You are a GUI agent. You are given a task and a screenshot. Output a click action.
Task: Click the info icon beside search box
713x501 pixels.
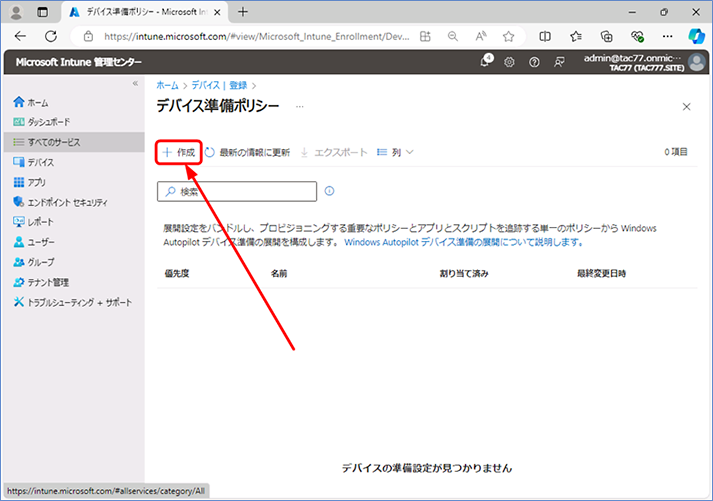point(329,191)
